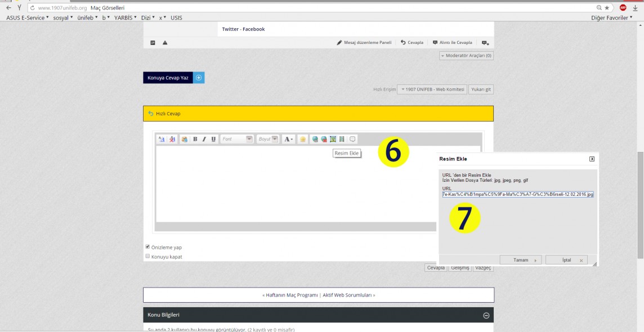644x332 pixels.
Task: Open the Font dropdown
Action: (x=237, y=139)
